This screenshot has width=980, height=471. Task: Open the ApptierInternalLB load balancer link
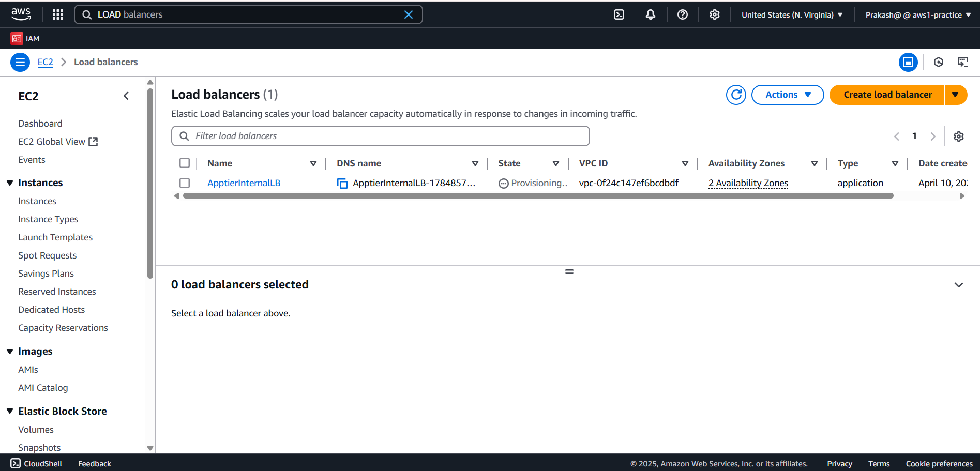[x=244, y=183]
